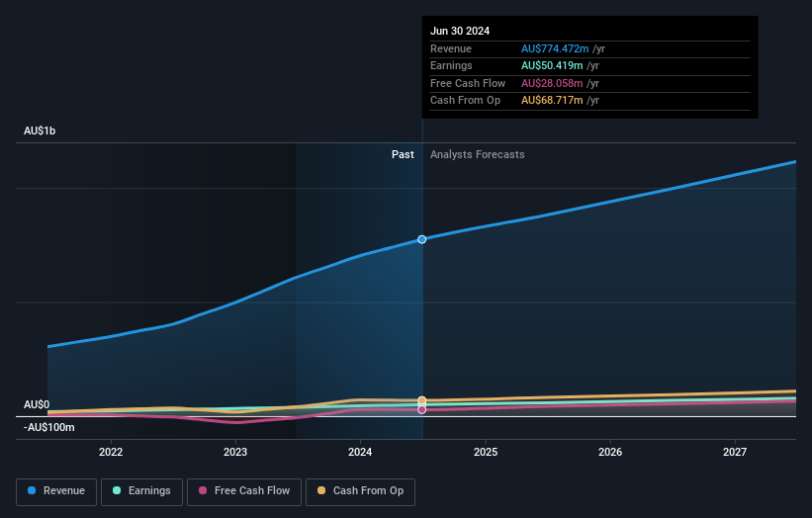This screenshot has width=812, height=518.
Task: Click the Jun 30 2024 tooltip date
Action: [460, 31]
